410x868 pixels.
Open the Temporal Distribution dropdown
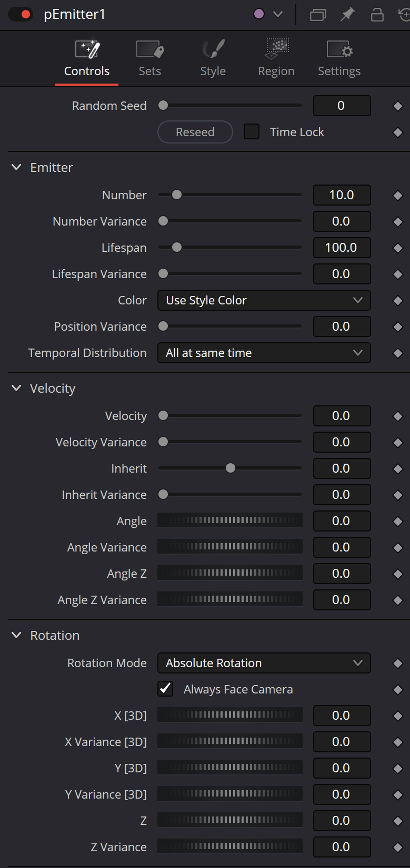(x=264, y=353)
